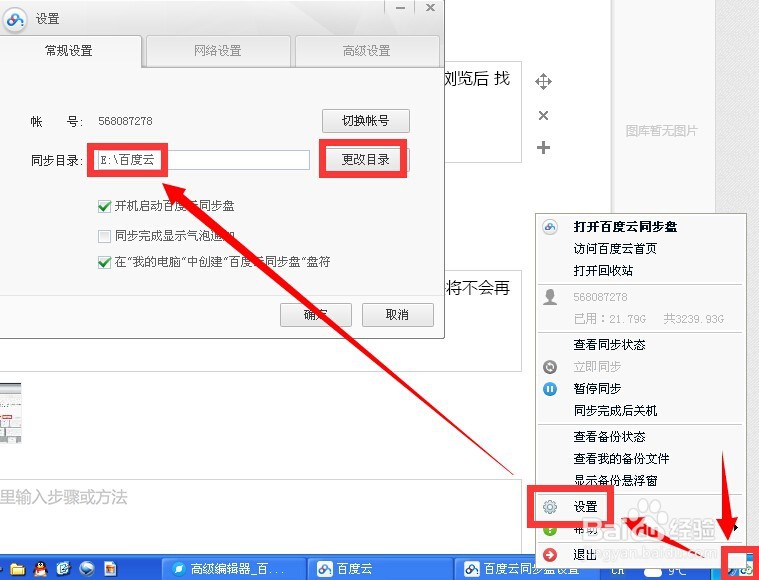Click the 图库暂无图片 gallery panel
Viewport: 759px width, 580px height.
pos(661,131)
